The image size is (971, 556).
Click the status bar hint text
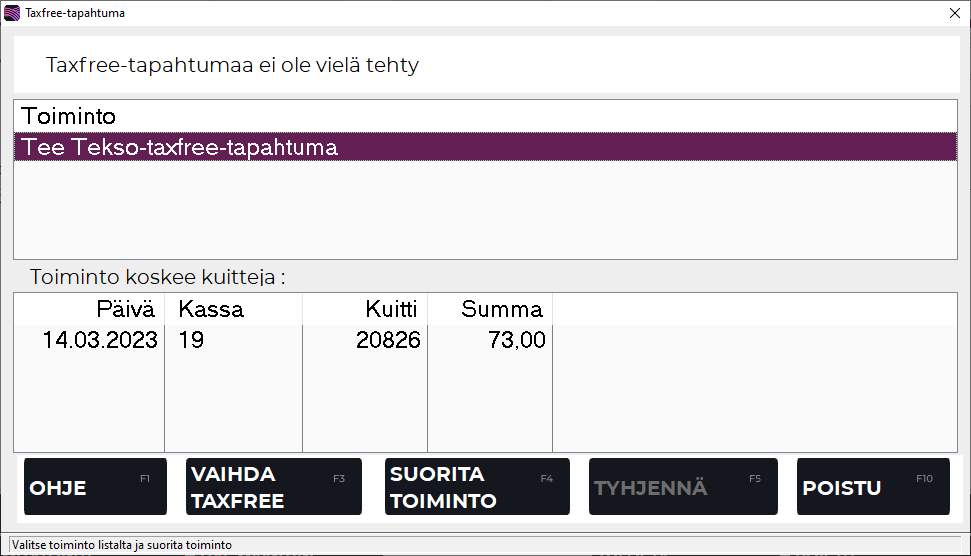tap(122, 545)
